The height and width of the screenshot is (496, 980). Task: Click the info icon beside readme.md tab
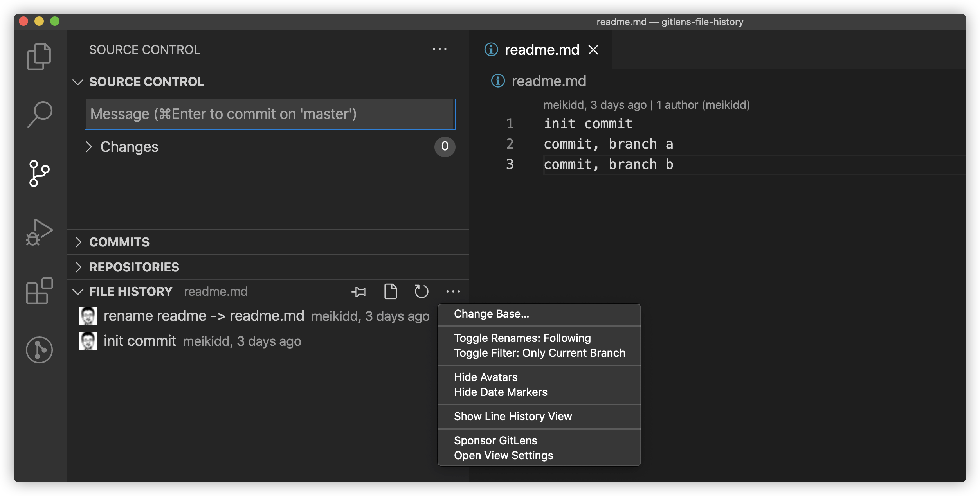[491, 50]
